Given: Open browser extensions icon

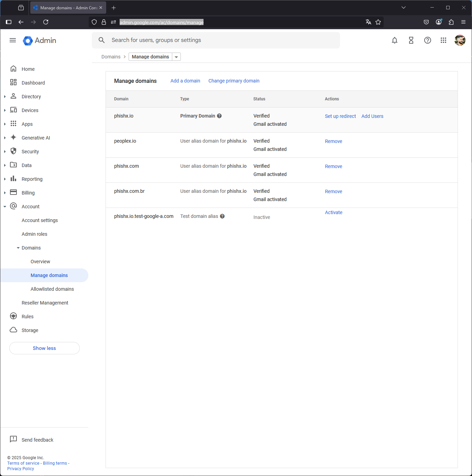Looking at the screenshot, I should 451,22.
